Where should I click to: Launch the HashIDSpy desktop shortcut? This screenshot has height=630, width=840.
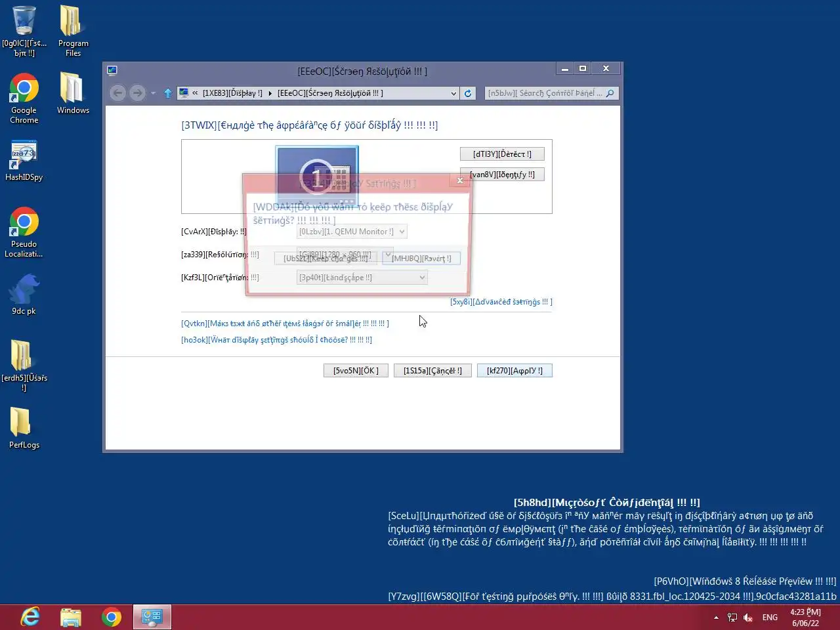pyautogui.click(x=24, y=161)
